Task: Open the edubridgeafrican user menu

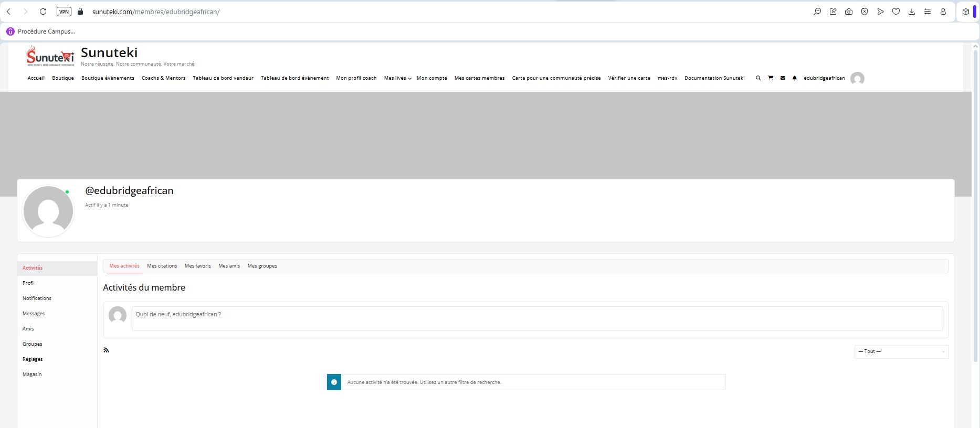Action: click(x=824, y=78)
